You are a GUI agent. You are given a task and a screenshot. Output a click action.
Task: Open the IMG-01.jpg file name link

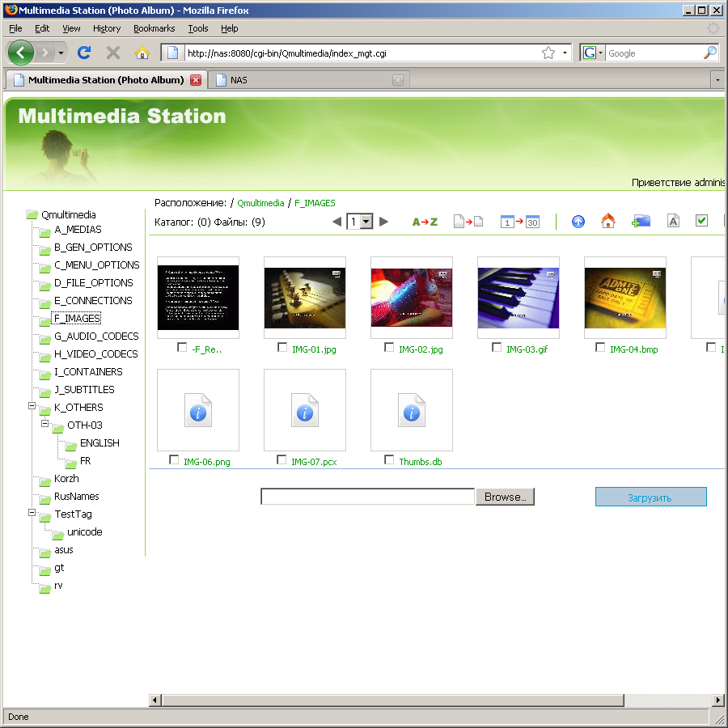tap(314, 349)
